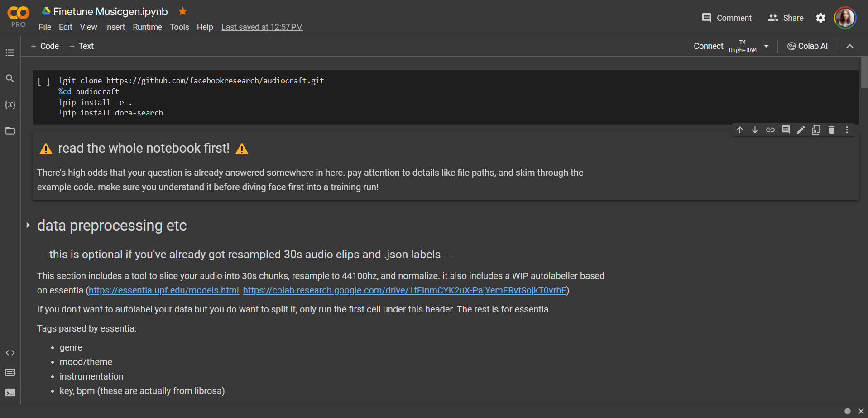
Task: Click the '%cd audiocraft' code line
Action: 89,91
